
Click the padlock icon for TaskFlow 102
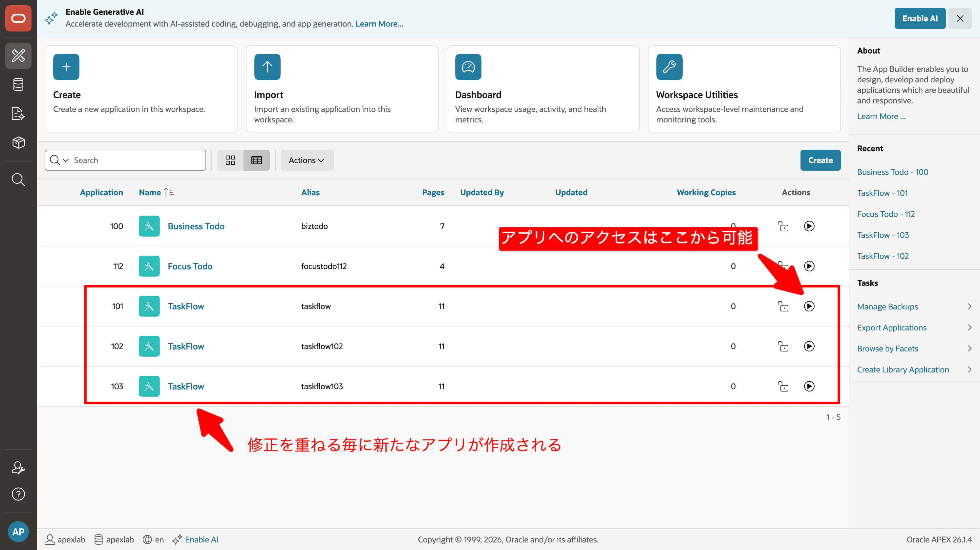783,346
